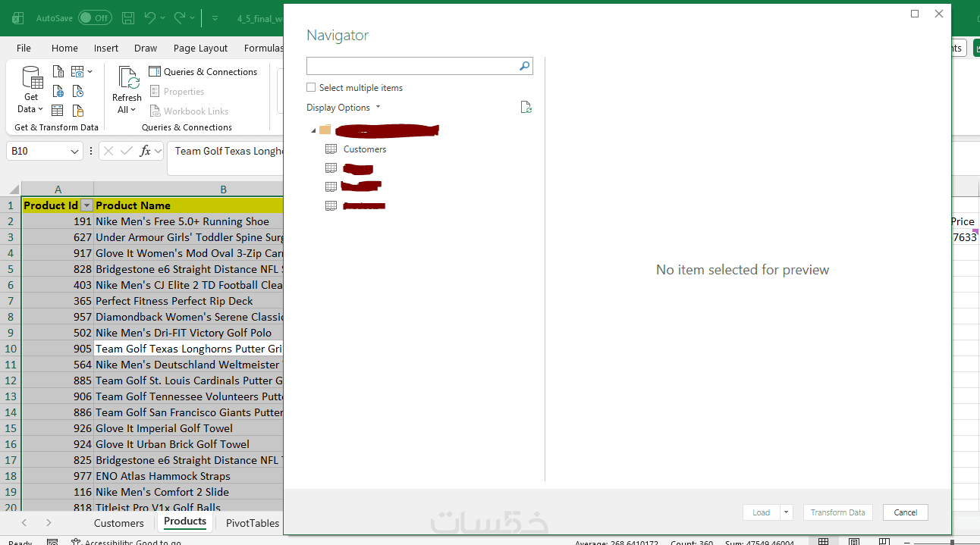Open Display Options dropdown
This screenshot has width=980, height=545.
click(344, 108)
